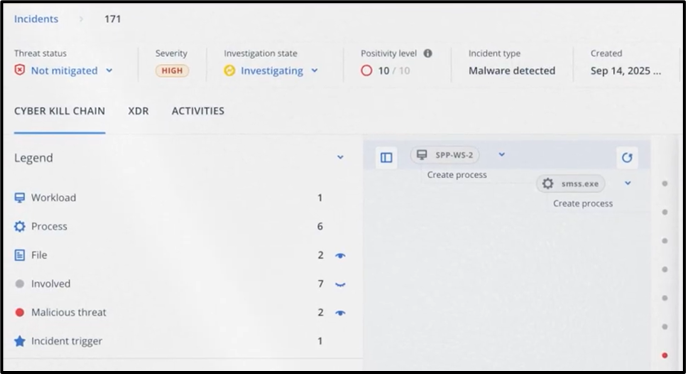Collapse the Legend section chevron

(x=340, y=157)
